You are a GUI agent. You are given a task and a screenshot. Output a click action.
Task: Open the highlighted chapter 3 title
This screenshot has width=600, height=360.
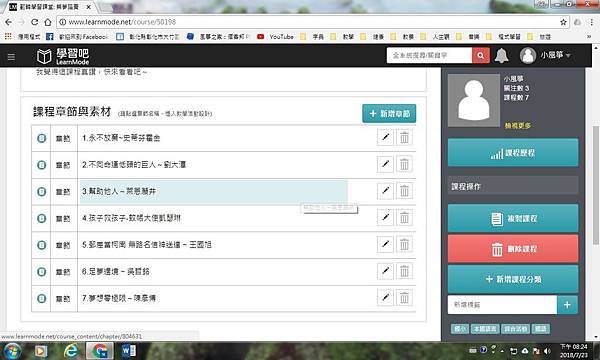coord(119,191)
